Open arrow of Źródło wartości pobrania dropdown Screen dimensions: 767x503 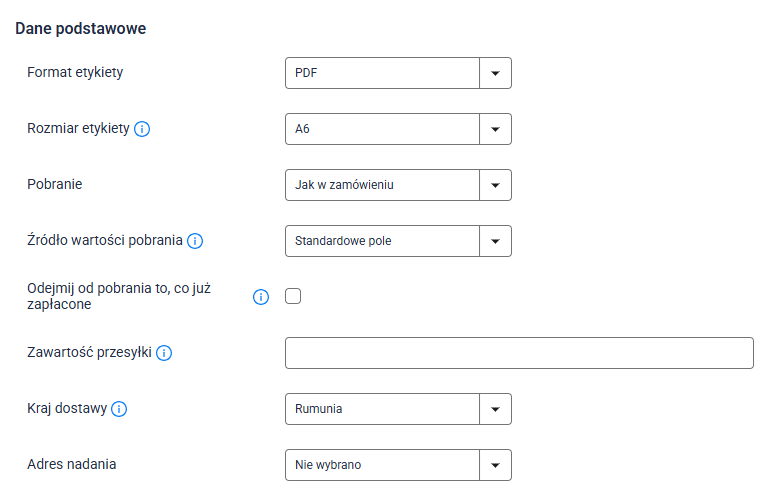click(495, 241)
